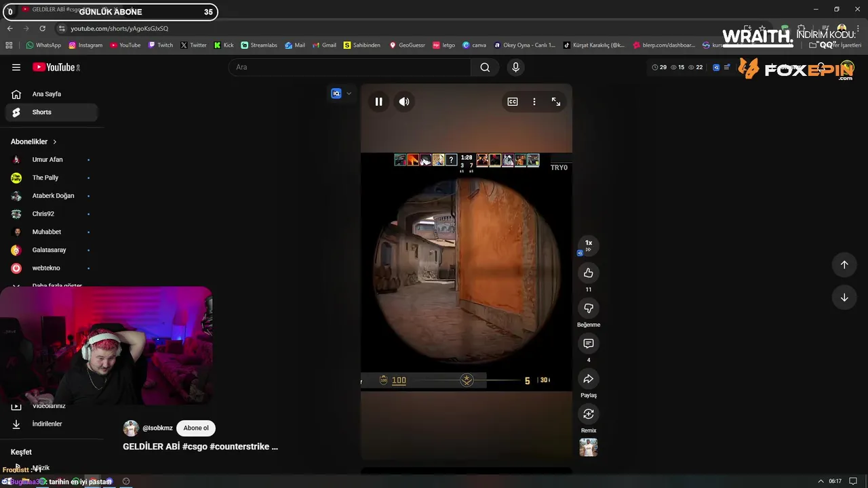The image size is (868, 488).
Task: Open the YouTube hamburger guide menu
Action: pyautogui.click(x=16, y=67)
